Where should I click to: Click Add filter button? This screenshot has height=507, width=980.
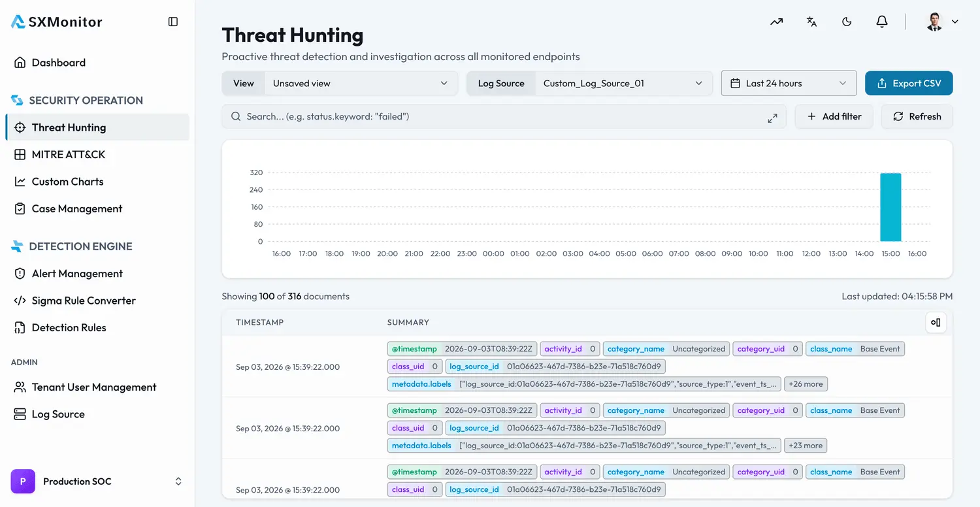(834, 117)
